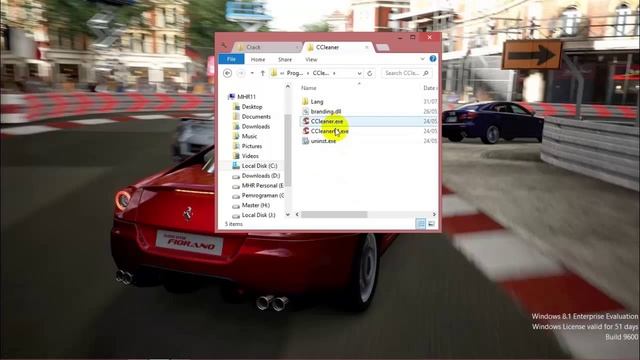The height and width of the screenshot is (360, 640).
Task: Open the File ribbon menu
Action: pyautogui.click(x=231, y=59)
